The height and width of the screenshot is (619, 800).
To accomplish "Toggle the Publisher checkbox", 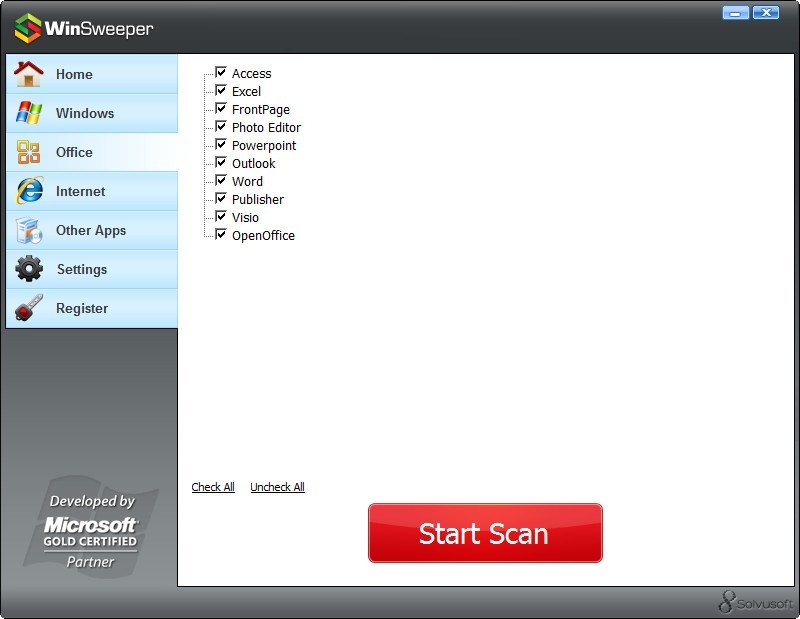I will click(x=221, y=199).
